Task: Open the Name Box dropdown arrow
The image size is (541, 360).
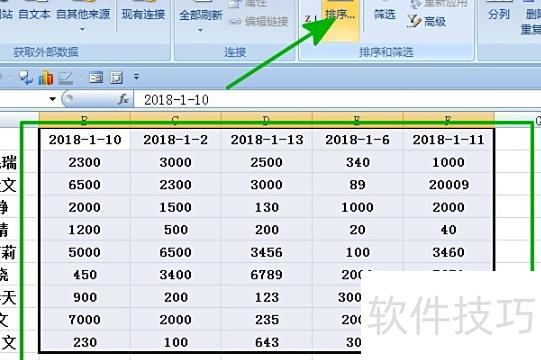Action: (x=52, y=99)
